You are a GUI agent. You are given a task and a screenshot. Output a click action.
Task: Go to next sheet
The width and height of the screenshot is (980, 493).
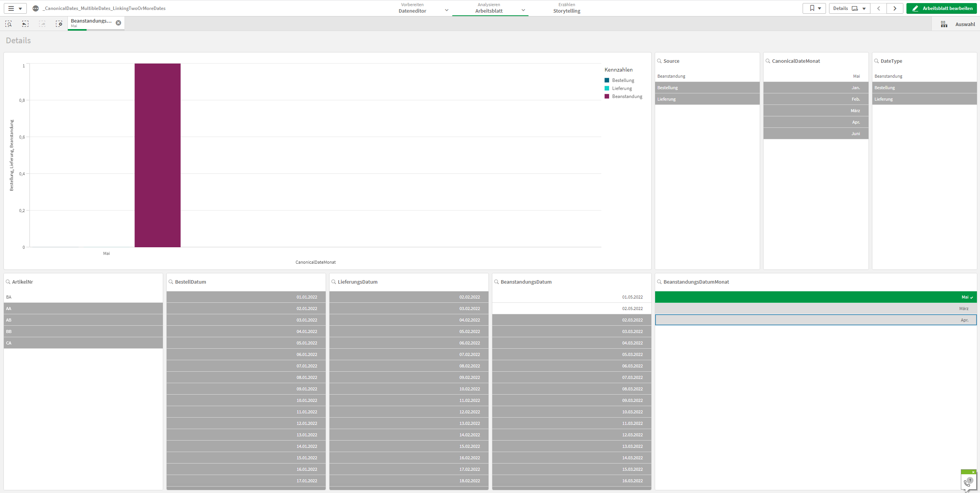pos(895,8)
